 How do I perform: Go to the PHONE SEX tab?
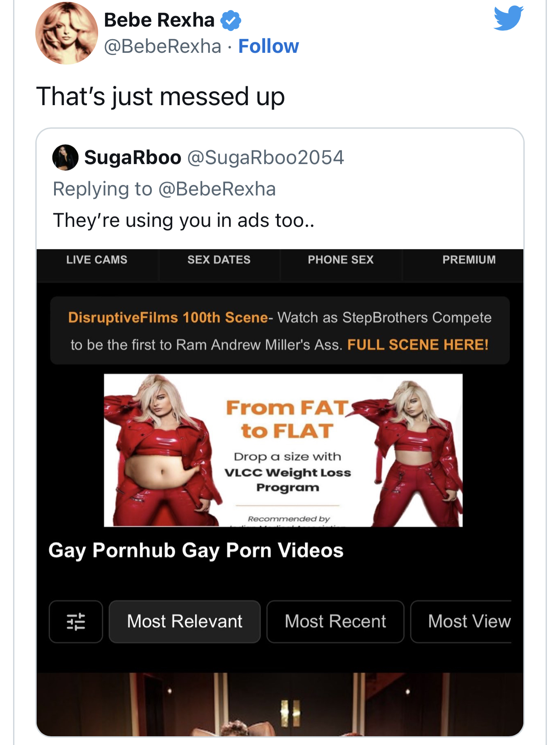coord(341,260)
